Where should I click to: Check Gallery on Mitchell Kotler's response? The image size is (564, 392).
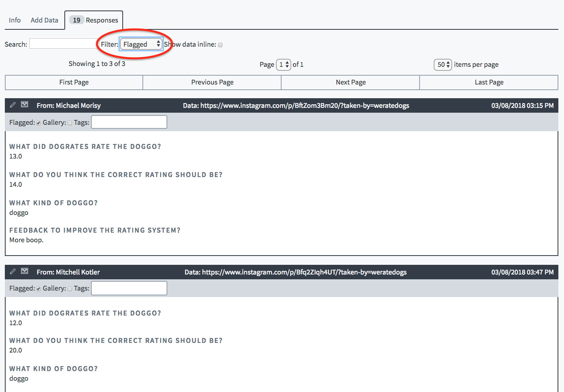click(70, 289)
